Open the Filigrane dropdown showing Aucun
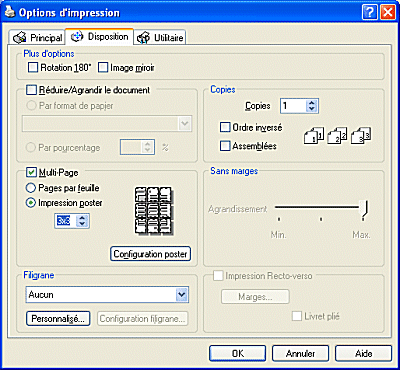The height and width of the screenshot is (370, 400). (x=107, y=295)
